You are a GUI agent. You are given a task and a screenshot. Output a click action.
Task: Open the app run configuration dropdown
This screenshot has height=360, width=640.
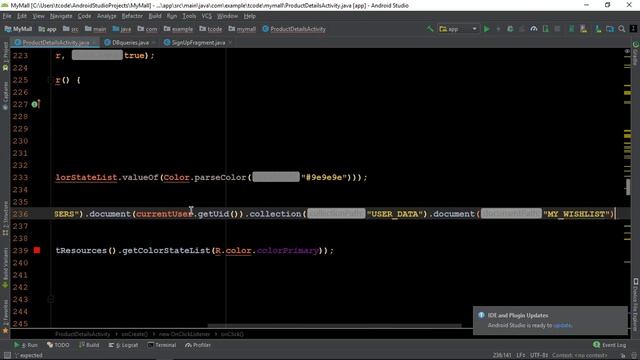[458, 29]
